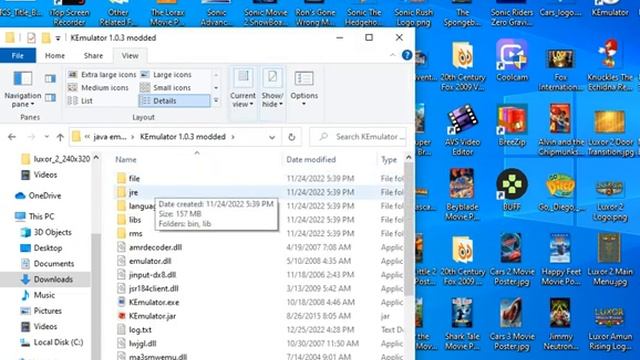
Task: Open recent locations dropdown arrow
Action: click(x=47, y=137)
